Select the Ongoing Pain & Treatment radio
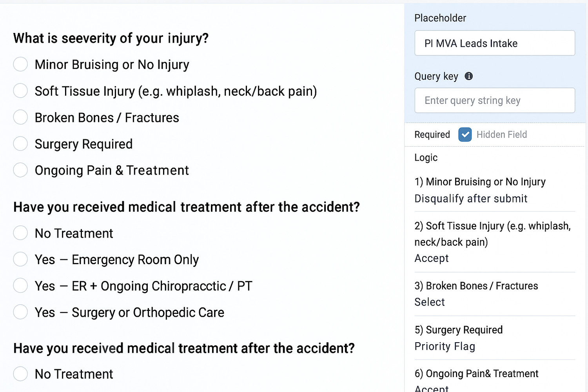The height and width of the screenshot is (392, 588). coord(20,170)
